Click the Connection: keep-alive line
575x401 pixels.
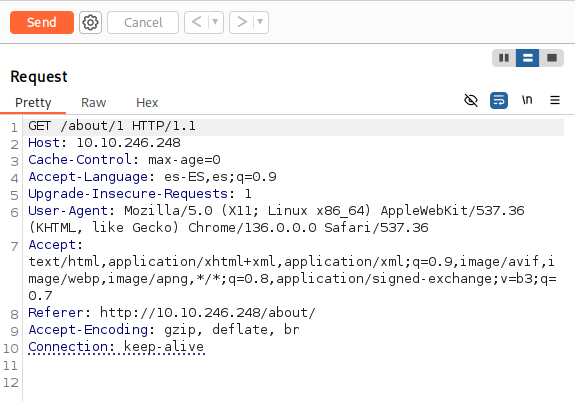(116, 347)
